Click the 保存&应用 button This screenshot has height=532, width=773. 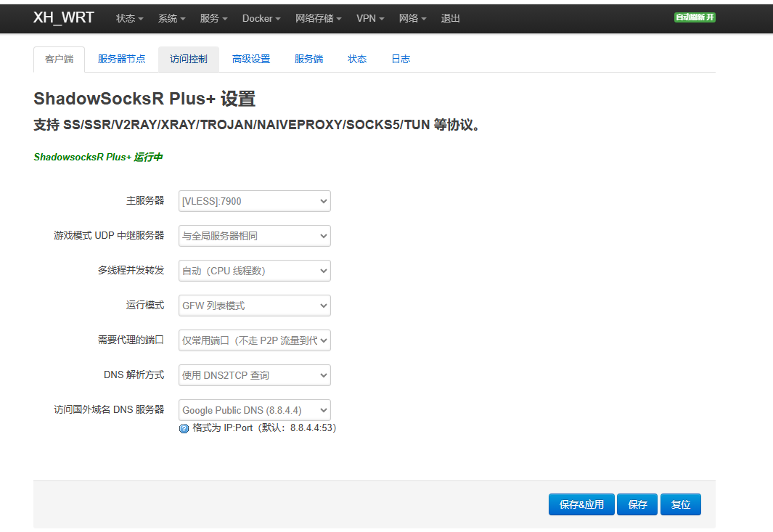pyautogui.click(x=581, y=504)
